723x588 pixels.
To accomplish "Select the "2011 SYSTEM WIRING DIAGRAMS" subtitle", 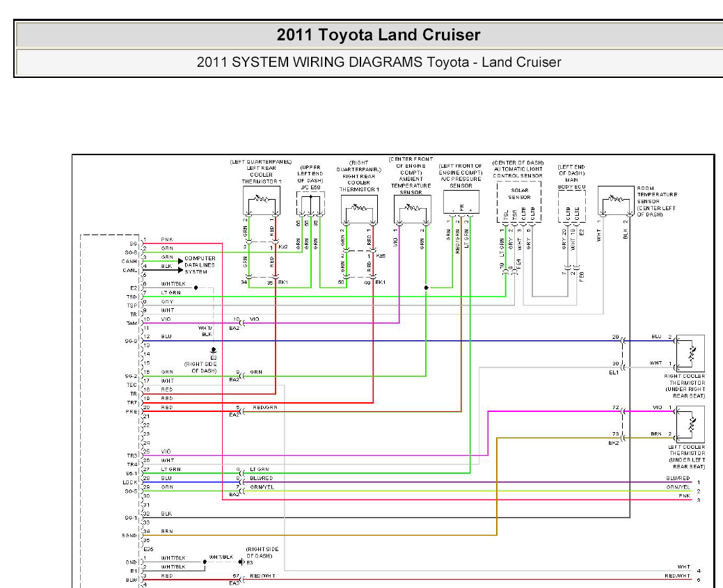I will [309, 62].
